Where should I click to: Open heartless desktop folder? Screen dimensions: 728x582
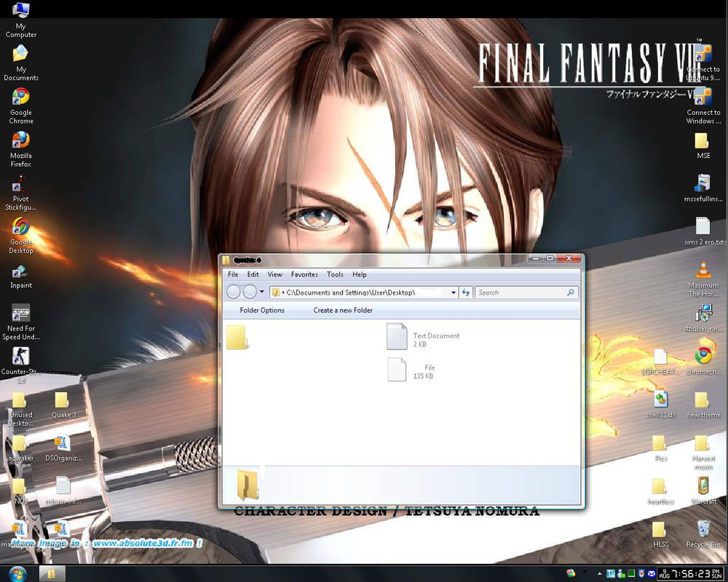coord(660,491)
